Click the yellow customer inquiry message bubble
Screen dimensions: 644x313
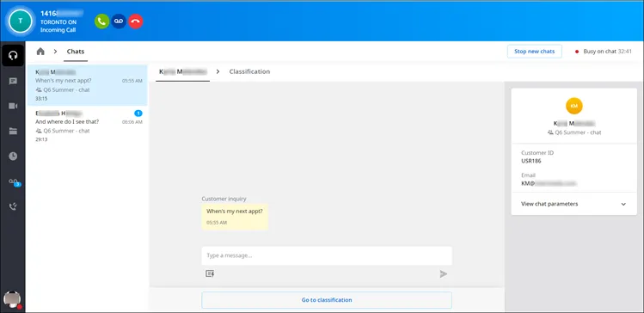click(235, 217)
